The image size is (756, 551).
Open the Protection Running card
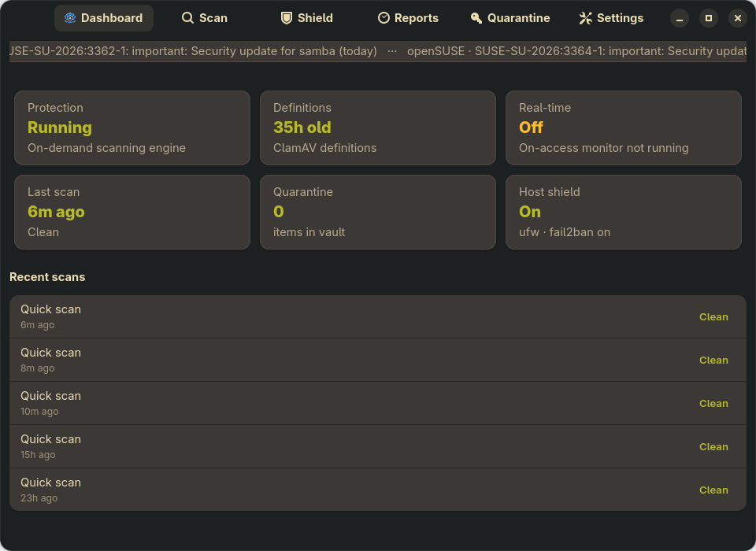(132, 128)
